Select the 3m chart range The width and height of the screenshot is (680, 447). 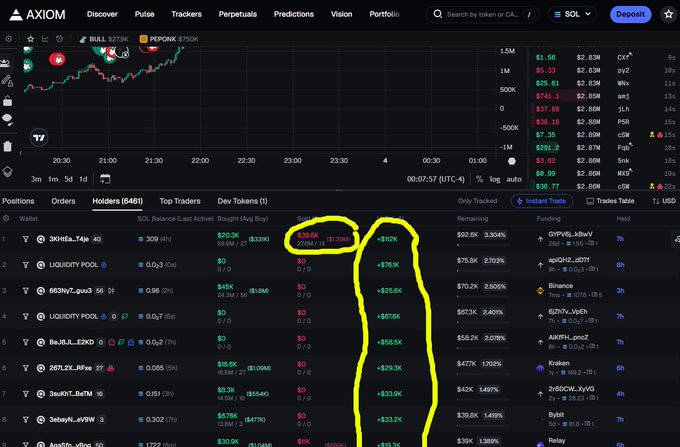pos(36,179)
